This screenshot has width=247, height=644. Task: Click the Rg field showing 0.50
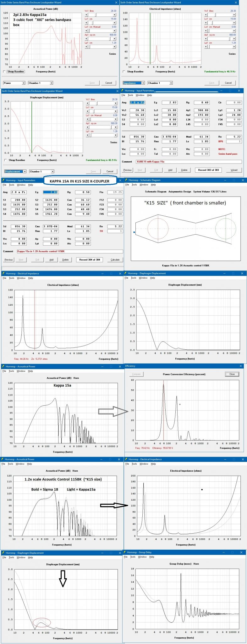(83, 192)
